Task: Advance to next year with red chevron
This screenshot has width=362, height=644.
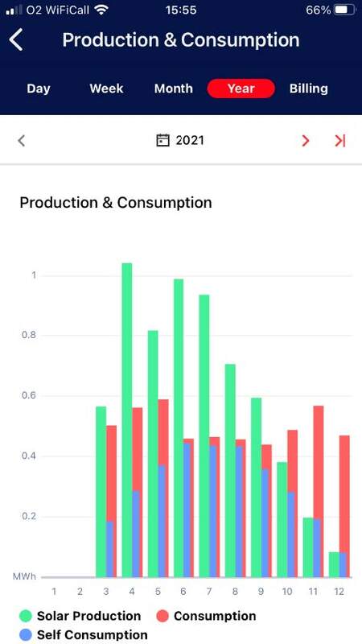Action: 306,141
